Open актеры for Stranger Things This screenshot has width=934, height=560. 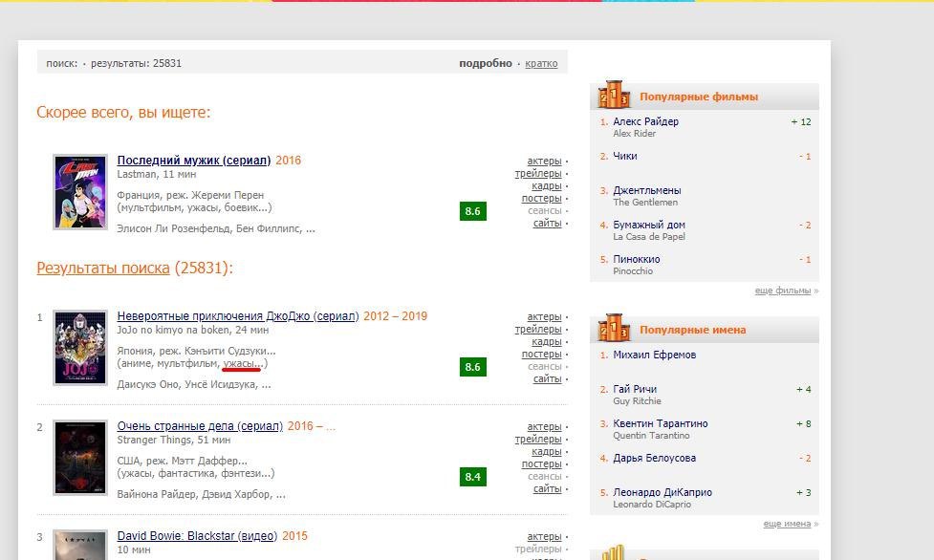coord(545,426)
